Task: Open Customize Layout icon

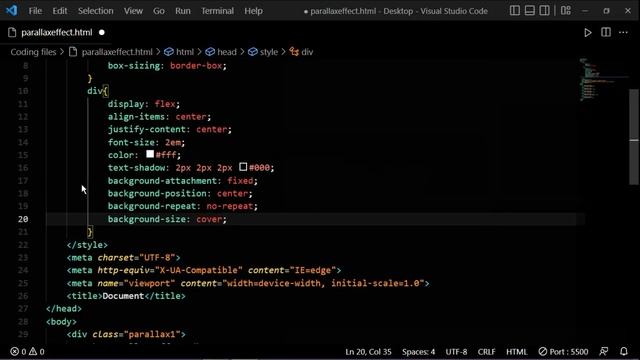Action: [x=566, y=11]
